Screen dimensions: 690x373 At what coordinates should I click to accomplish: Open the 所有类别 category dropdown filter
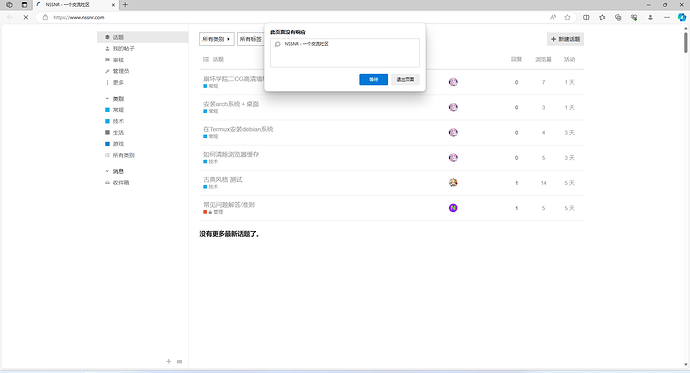coord(217,39)
